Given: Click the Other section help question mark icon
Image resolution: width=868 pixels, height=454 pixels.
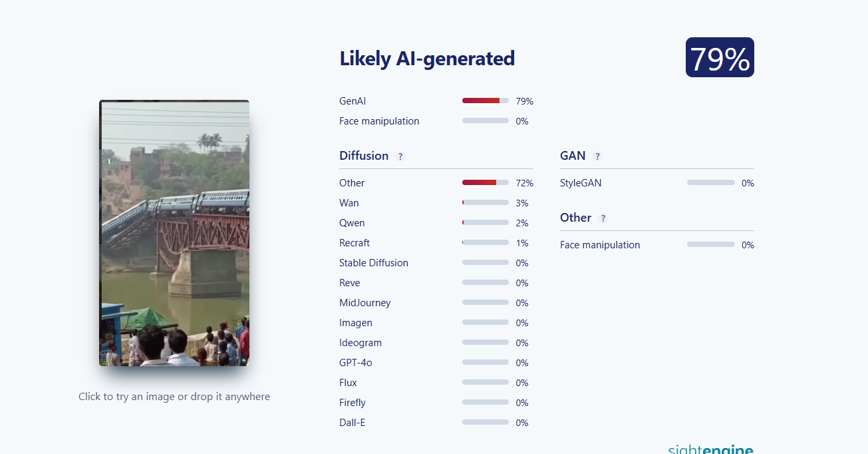Looking at the screenshot, I should click(x=603, y=218).
